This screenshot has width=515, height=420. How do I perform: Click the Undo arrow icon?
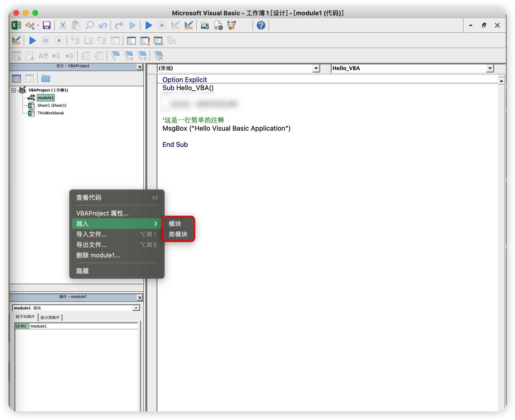point(103,26)
